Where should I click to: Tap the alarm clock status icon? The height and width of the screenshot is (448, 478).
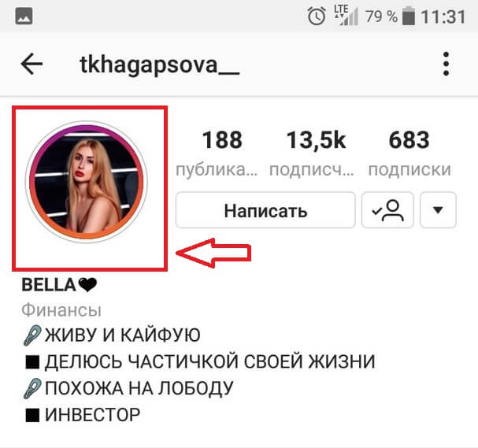point(317,17)
